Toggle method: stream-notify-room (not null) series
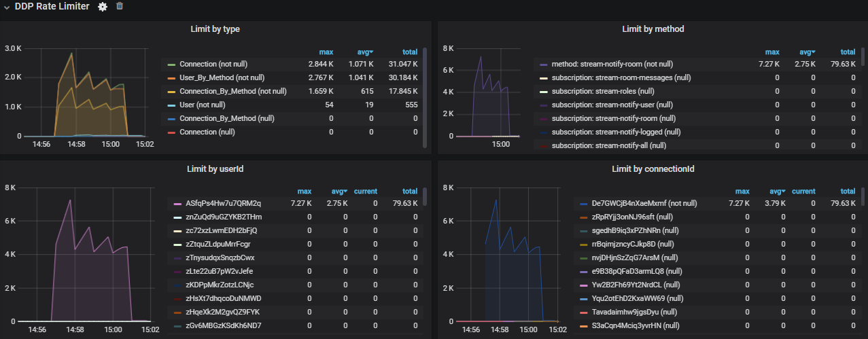This screenshot has width=868, height=339. 612,64
